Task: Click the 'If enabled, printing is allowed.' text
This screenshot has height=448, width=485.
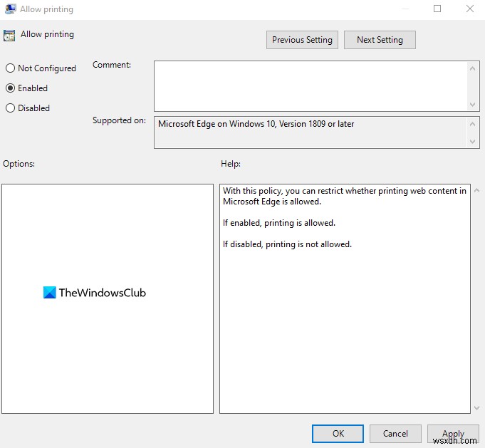Action: click(x=279, y=223)
